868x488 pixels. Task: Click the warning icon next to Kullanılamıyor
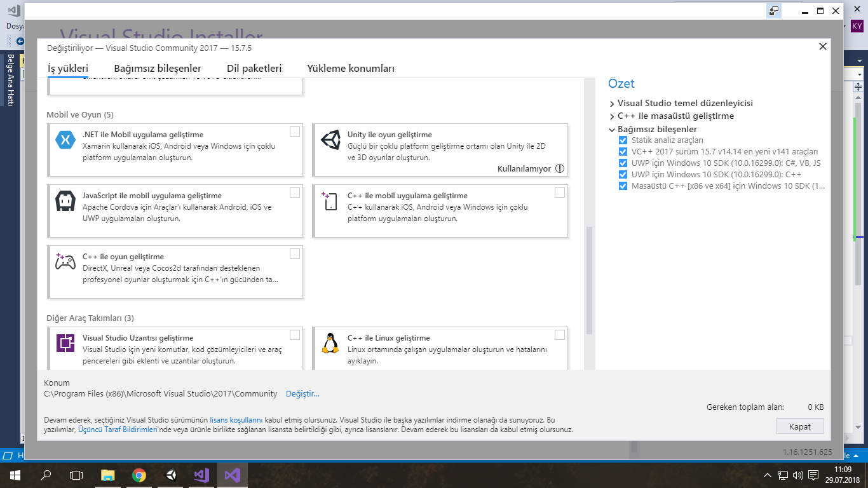(559, 168)
